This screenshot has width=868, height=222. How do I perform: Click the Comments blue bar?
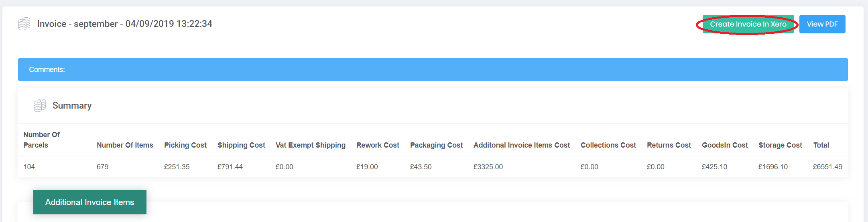click(x=433, y=70)
